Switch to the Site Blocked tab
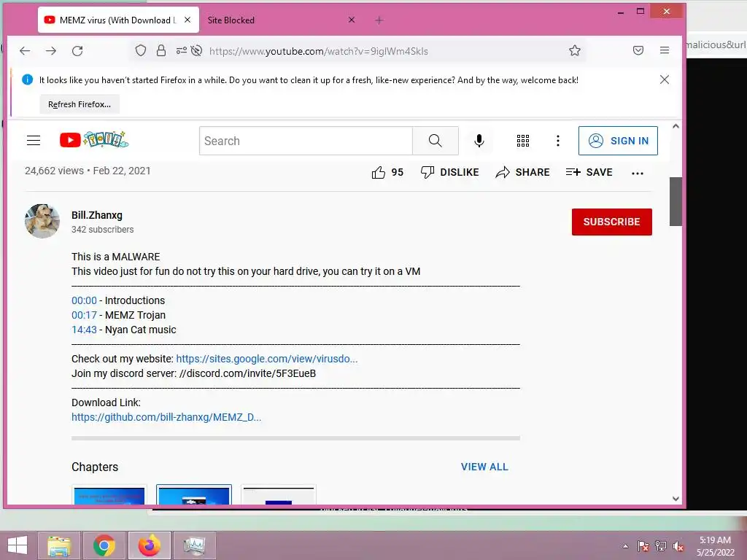The width and height of the screenshot is (747, 560). [x=231, y=20]
